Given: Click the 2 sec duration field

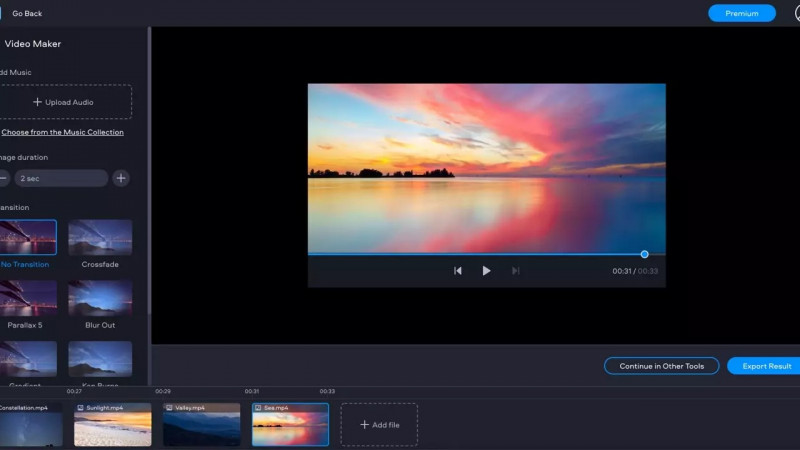Looking at the screenshot, I should 61,178.
